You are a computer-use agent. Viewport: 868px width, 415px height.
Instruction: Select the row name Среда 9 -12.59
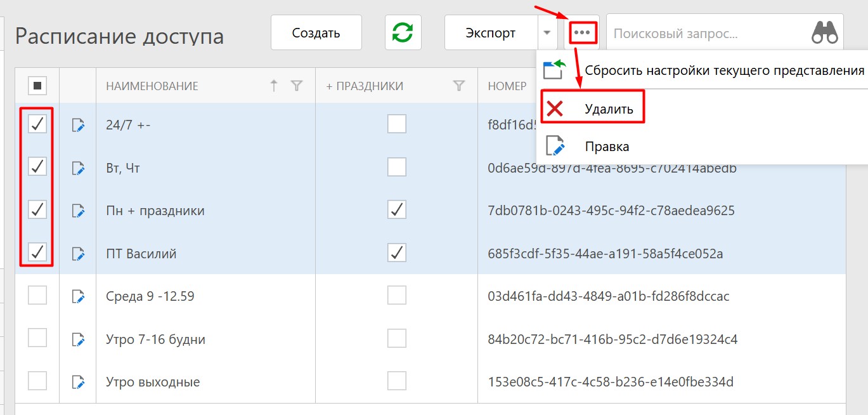(150, 296)
